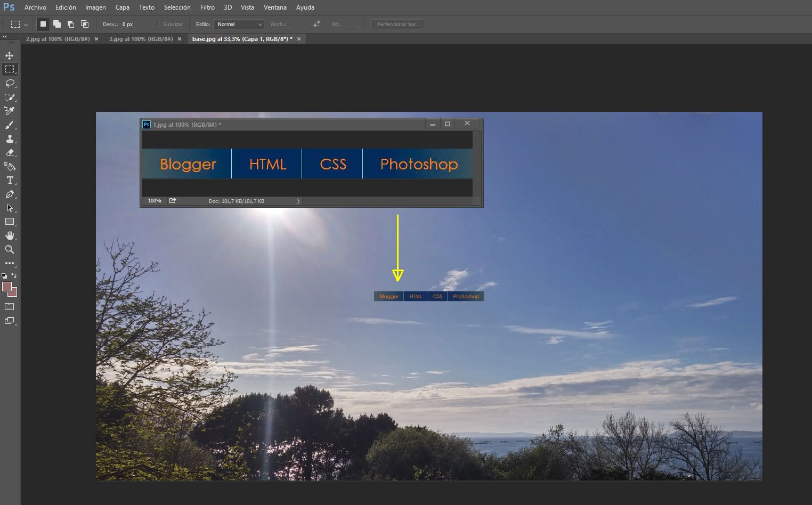Open the tool preset picker in the options bar
Image resolution: width=812 pixels, height=505 pixels.
tap(19, 24)
